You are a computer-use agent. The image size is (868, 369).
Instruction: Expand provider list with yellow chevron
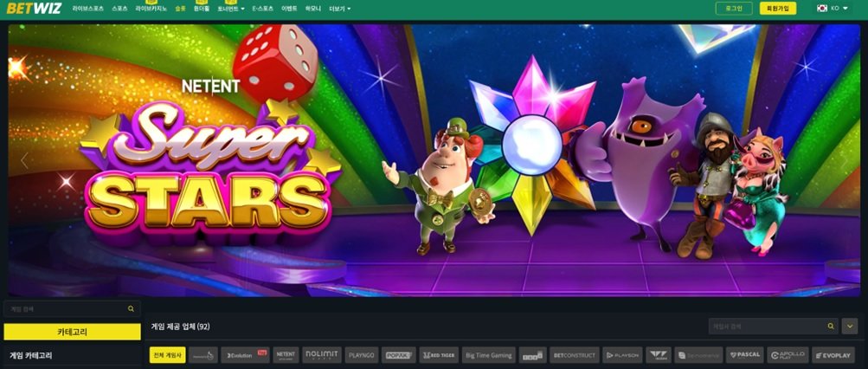point(850,327)
